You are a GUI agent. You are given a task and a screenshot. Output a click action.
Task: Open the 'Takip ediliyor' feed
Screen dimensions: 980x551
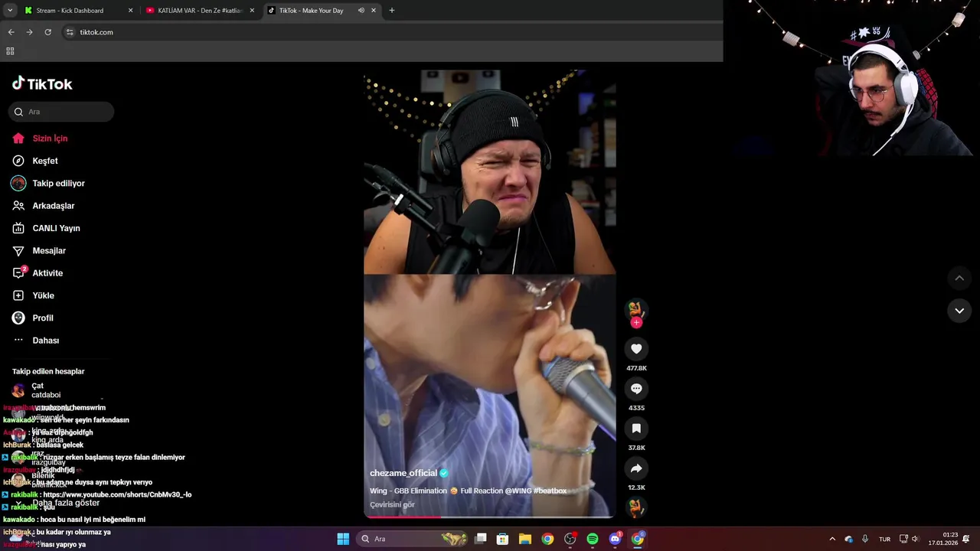pyautogui.click(x=58, y=184)
